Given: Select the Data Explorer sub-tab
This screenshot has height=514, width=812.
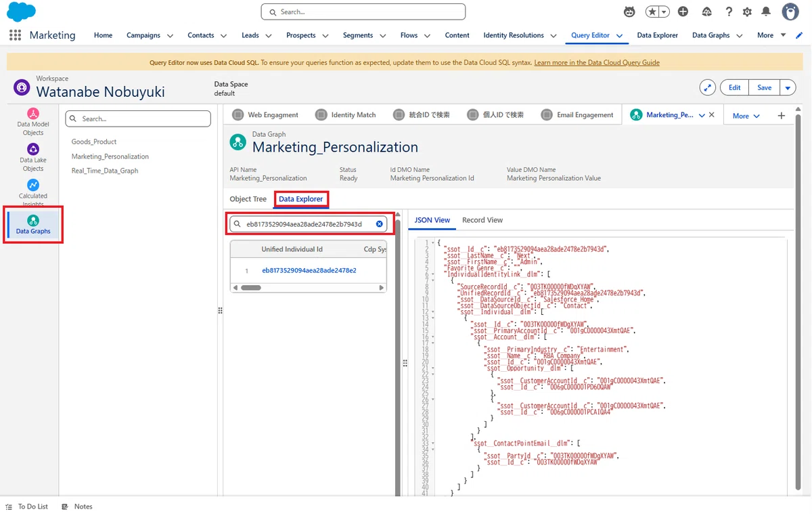Looking at the screenshot, I should click(301, 199).
